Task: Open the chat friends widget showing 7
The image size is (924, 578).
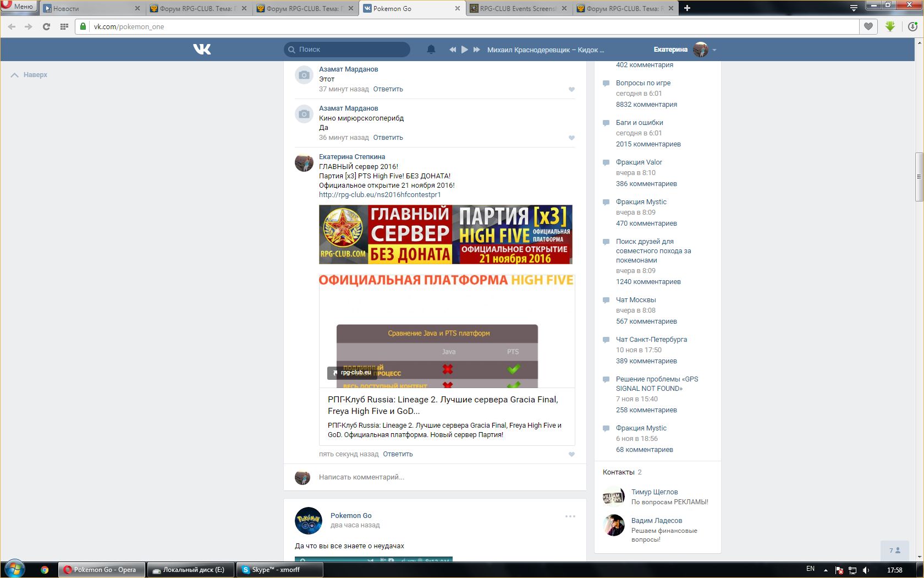Action: [895, 550]
